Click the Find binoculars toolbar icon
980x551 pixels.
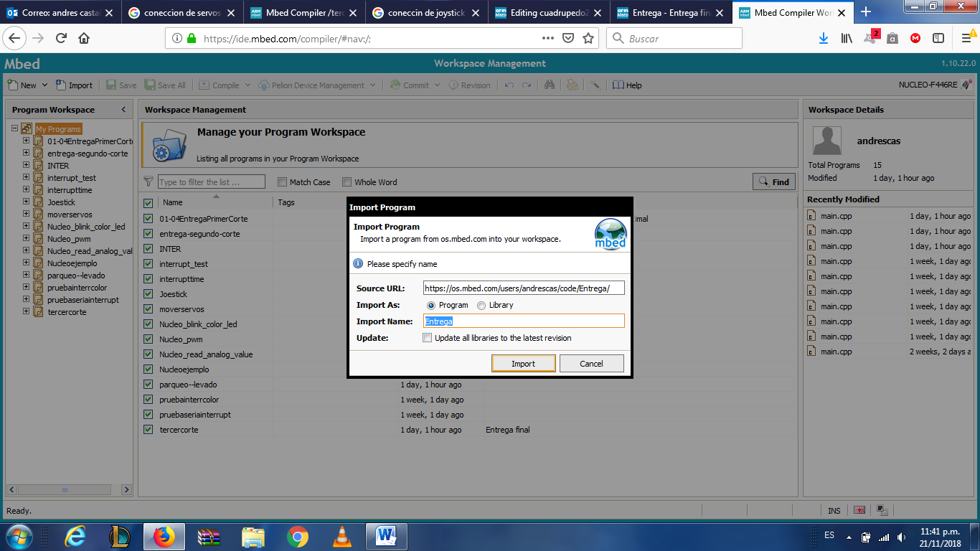click(550, 85)
